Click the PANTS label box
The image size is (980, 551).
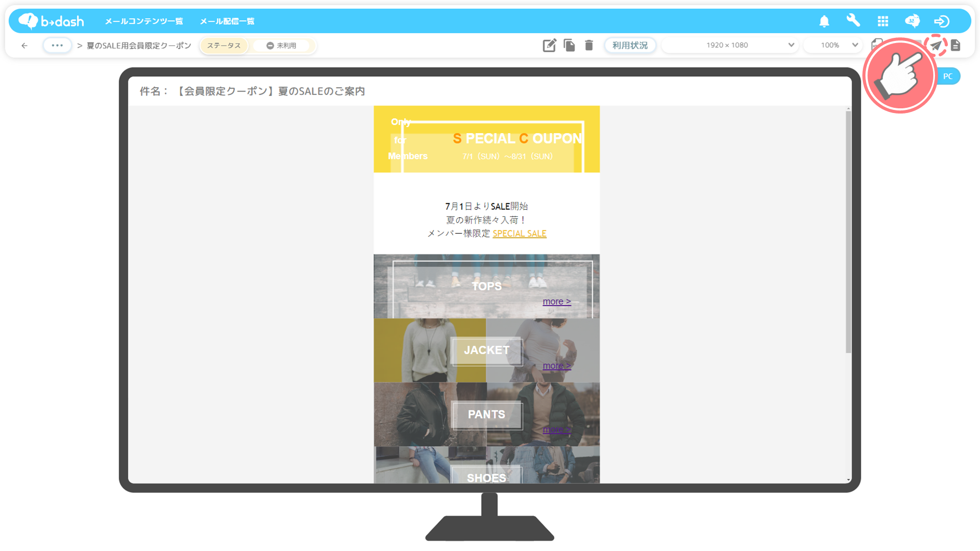(x=486, y=415)
